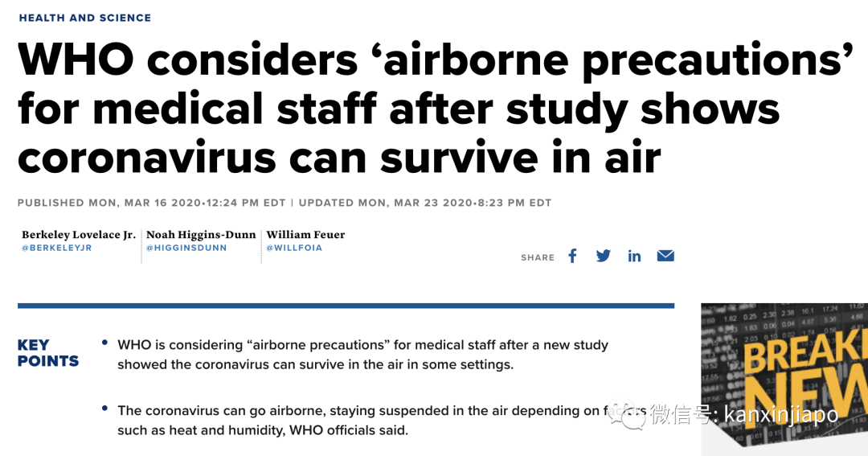The height and width of the screenshot is (456, 868).
Task: Visit the @BERKELEYJR Twitter handle
Action: coord(56,248)
